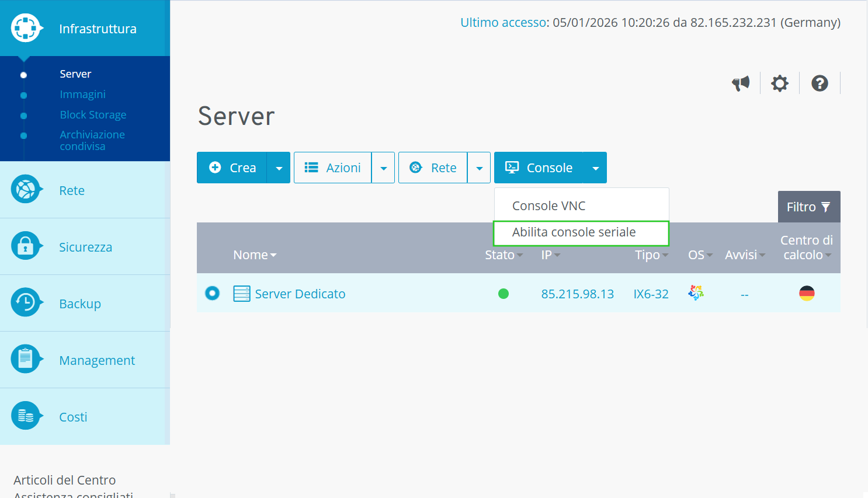
Task: Click the Management clipboard icon
Action: (x=26, y=359)
